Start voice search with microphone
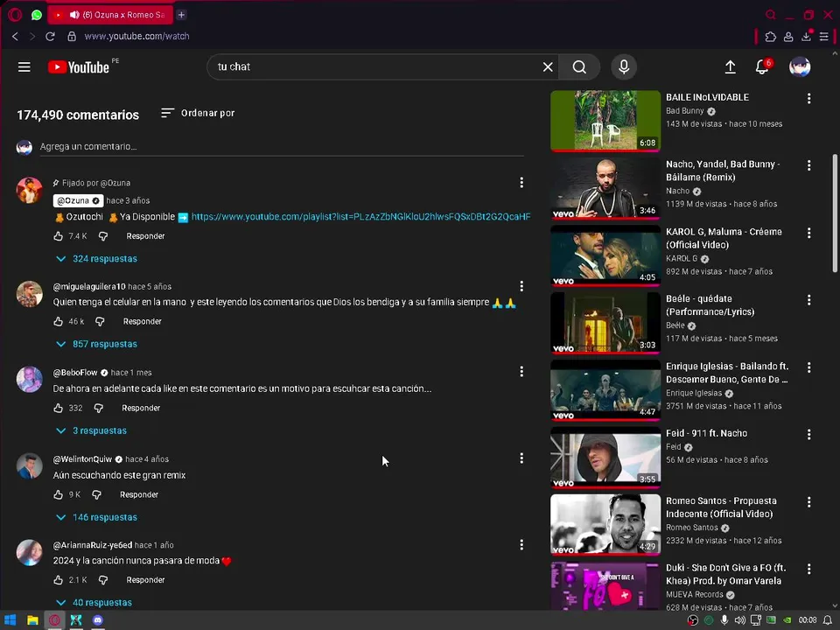Viewport: 840px width, 630px height. tap(624, 67)
